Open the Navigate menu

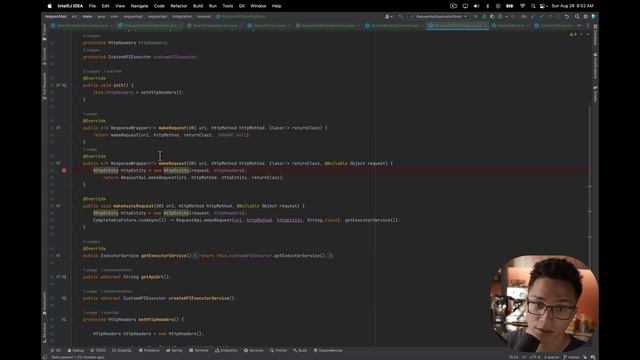139,6
